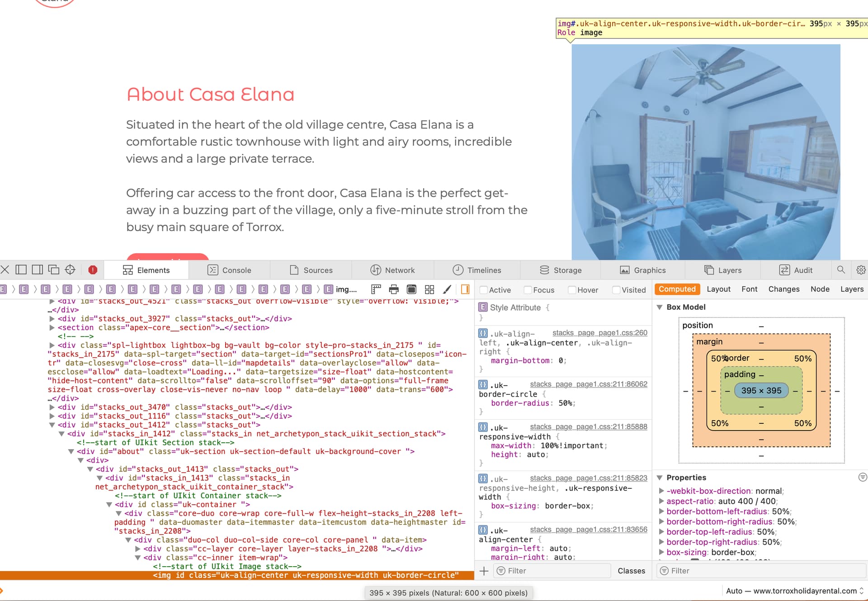Open the Network tab
The height and width of the screenshot is (601, 868).
[392, 270]
